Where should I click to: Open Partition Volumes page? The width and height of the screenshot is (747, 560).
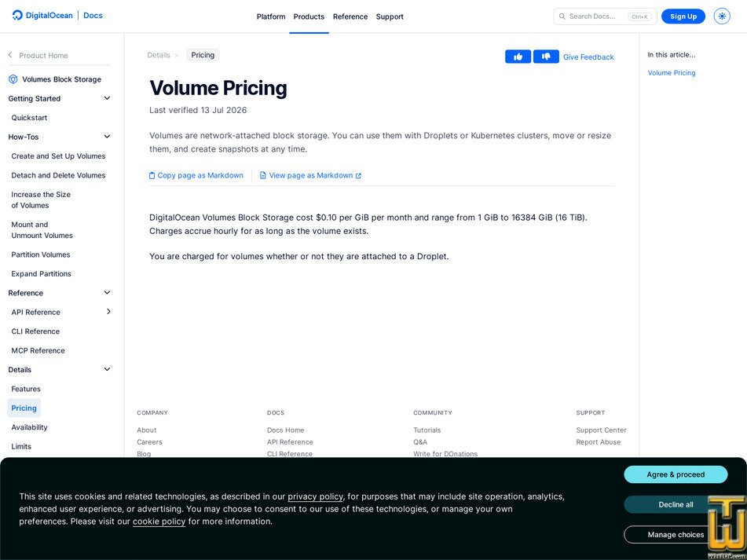click(41, 254)
